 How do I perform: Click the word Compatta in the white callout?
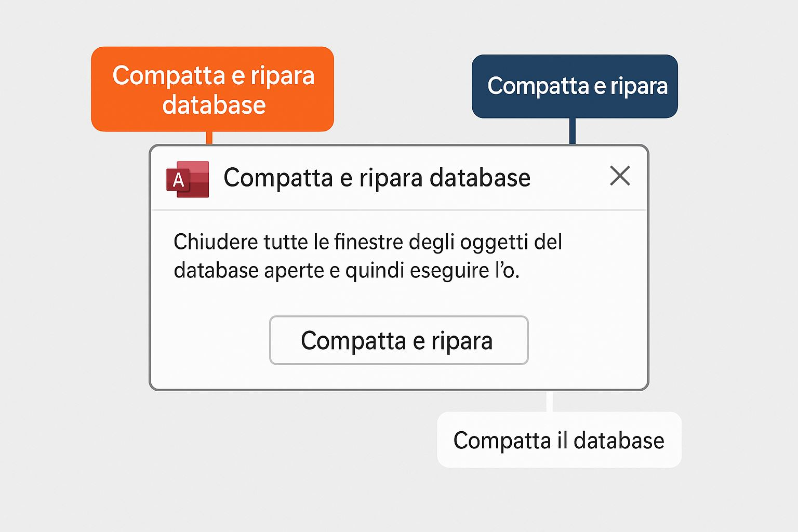click(x=502, y=441)
